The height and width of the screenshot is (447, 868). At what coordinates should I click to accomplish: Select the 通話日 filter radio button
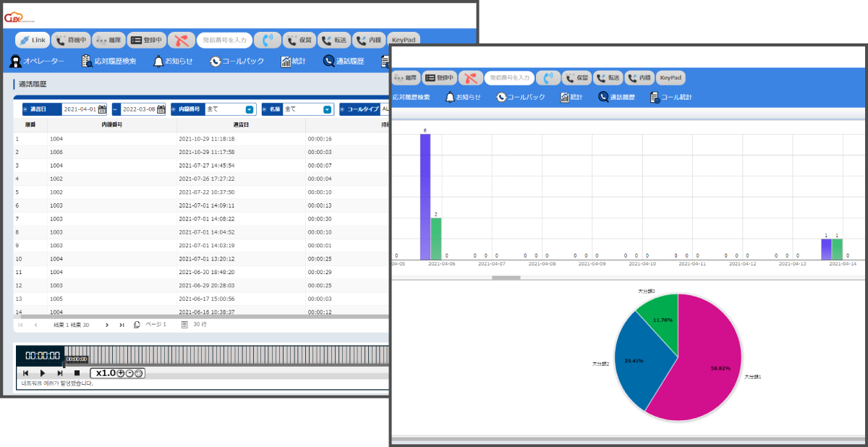[25, 110]
